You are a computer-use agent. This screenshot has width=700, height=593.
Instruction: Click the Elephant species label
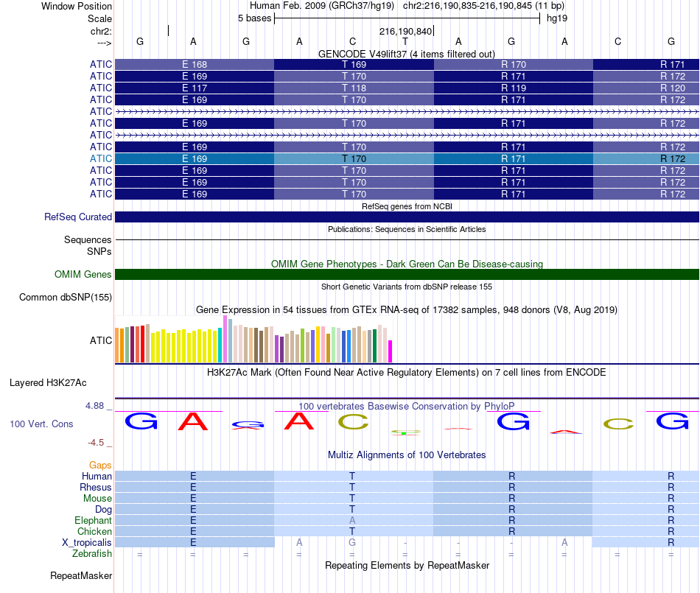(94, 520)
